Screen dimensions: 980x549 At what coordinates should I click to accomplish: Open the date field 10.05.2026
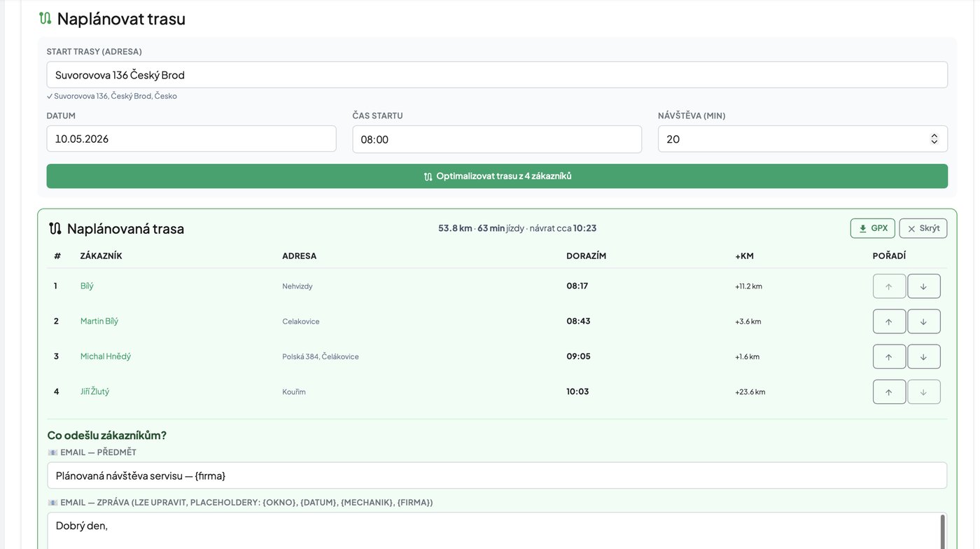pos(191,139)
